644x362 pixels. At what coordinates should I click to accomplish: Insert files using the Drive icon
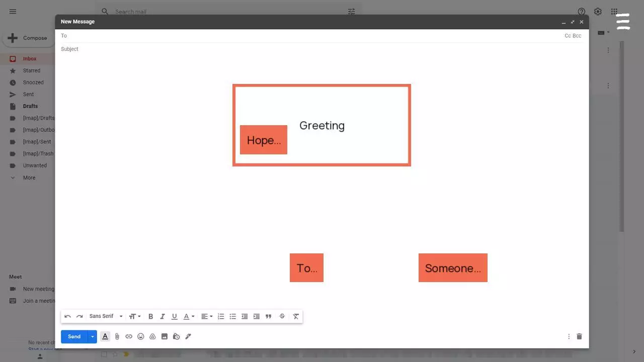[152, 336]
